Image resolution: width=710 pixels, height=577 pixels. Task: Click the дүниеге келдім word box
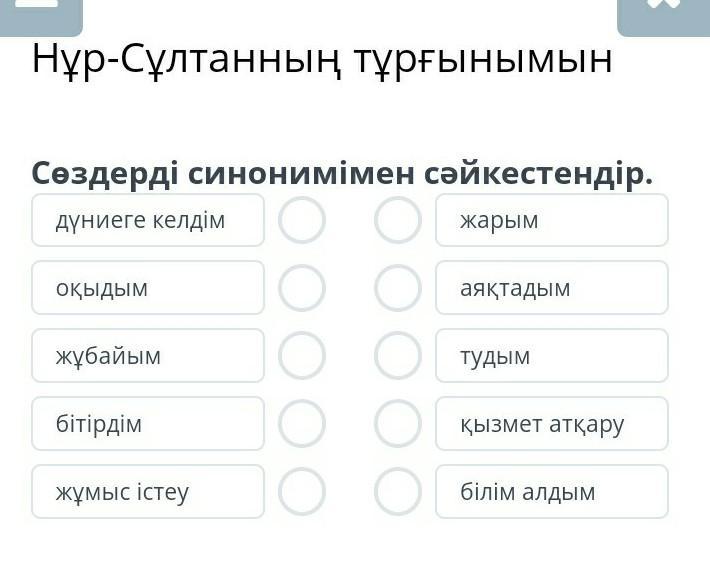pos(148,220)
